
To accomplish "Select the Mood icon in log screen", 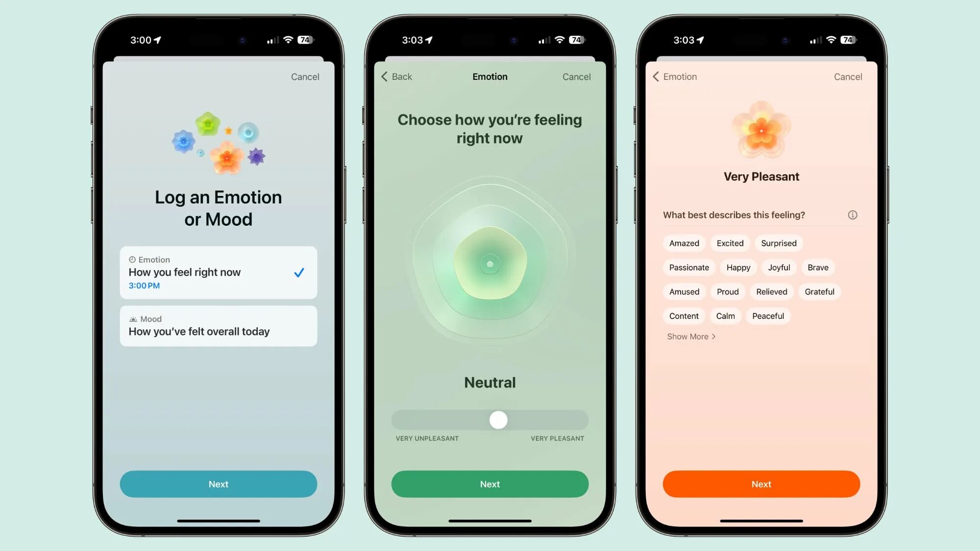I will (132, 318).
